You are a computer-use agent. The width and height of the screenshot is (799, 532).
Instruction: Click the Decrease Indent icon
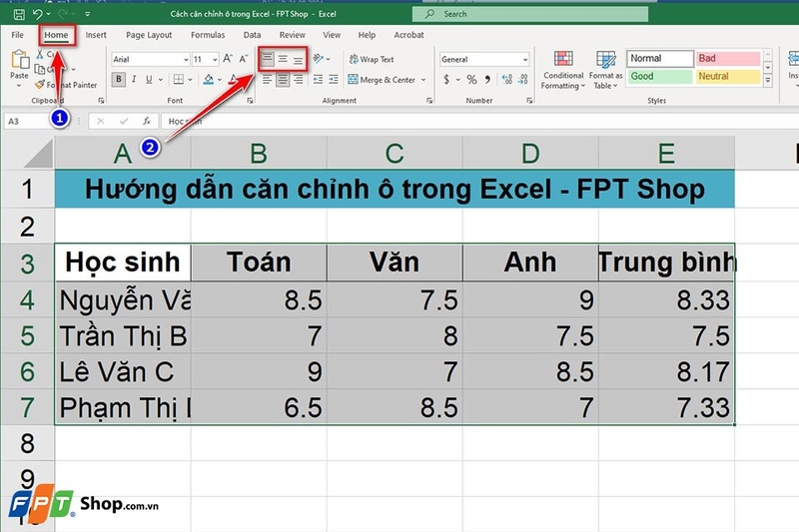point(318,80)
